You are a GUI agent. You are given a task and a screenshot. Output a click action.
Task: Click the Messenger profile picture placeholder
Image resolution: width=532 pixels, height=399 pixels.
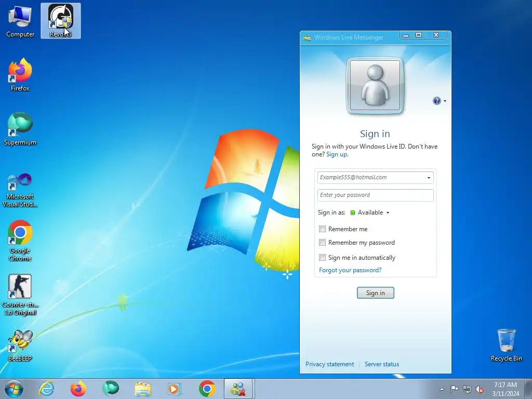coord(375,85)
